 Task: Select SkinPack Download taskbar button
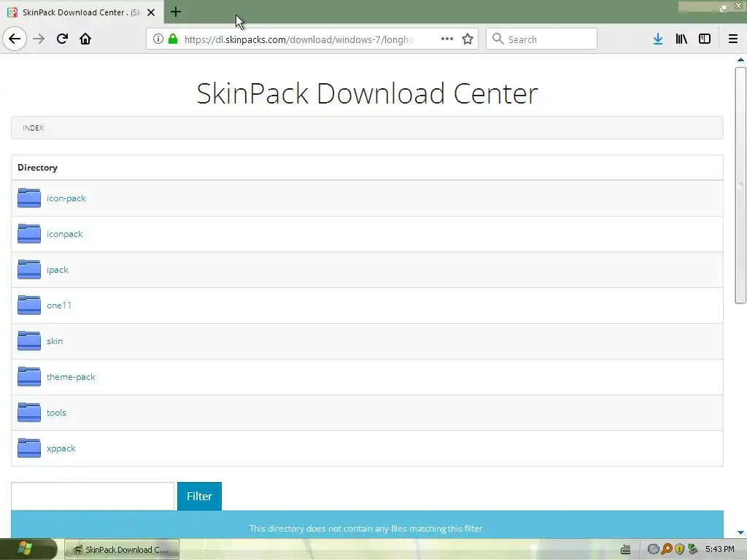[122, 550]
